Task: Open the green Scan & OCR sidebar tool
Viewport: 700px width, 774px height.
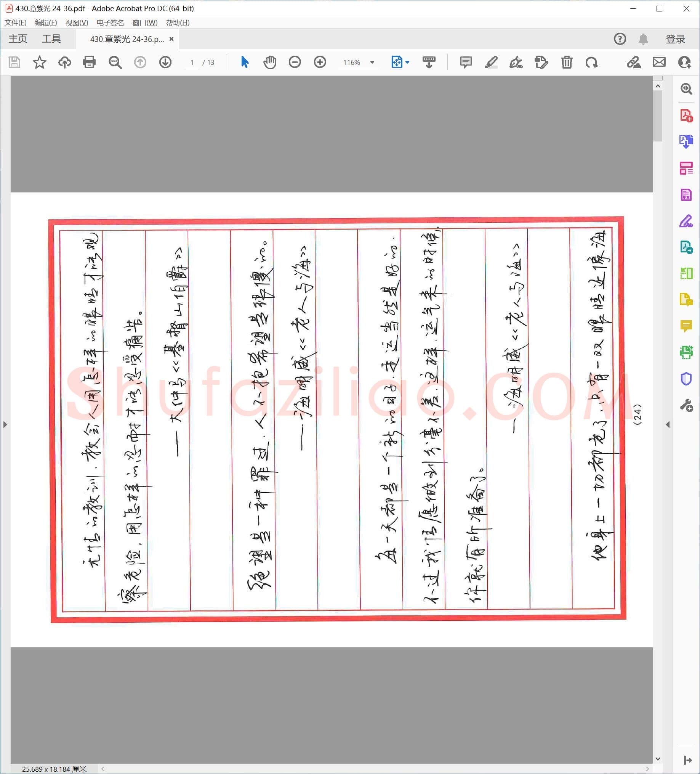Action: coord(686,352)
